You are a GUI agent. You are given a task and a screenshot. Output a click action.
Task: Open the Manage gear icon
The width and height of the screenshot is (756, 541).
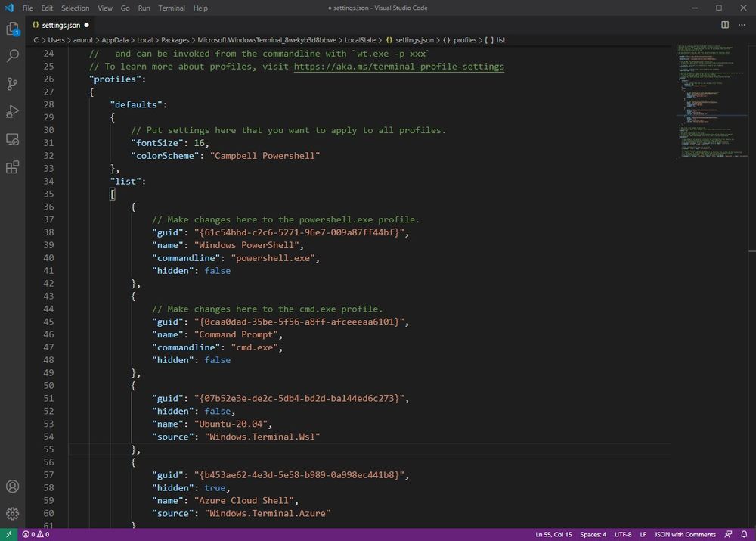click(13, 514)
